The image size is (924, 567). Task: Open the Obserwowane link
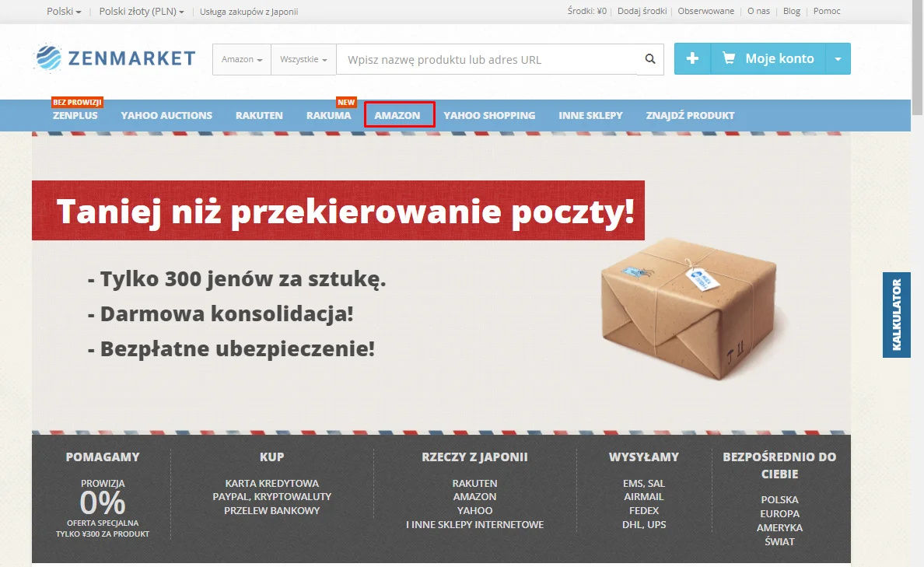coord(705,12)
